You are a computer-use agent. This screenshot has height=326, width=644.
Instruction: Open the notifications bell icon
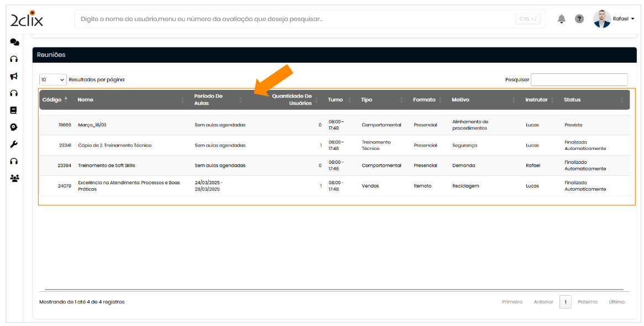(561, 19)
